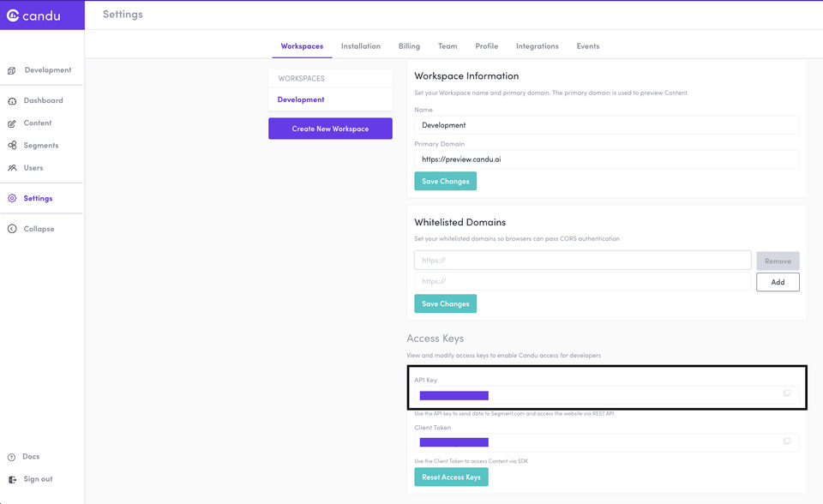Click the Reset Access Keys button
Viewport: 823px width, 504px height.
(451, 477)
